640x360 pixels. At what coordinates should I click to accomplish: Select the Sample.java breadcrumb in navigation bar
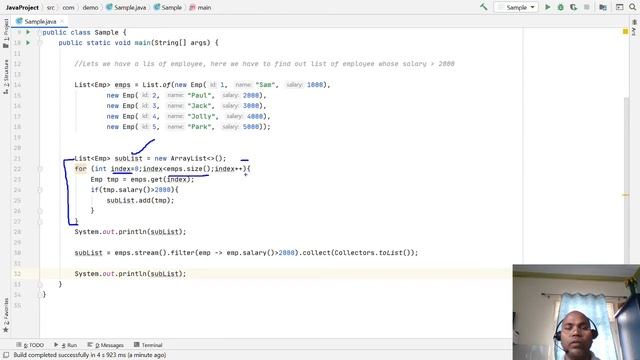[x=126, y=7]
